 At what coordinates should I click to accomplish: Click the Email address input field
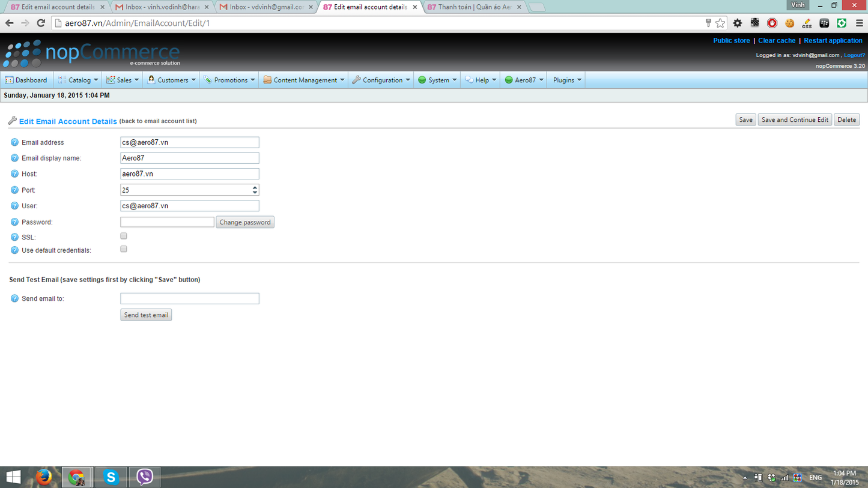190,142
